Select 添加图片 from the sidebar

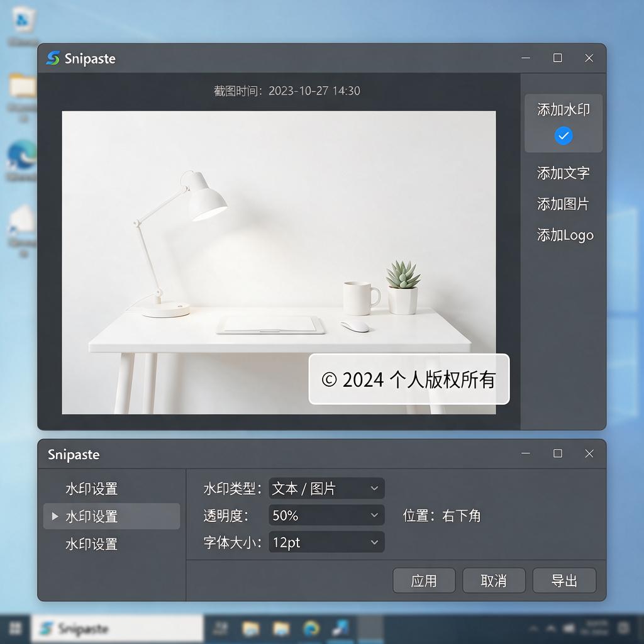pyautogui.click(x=563, y=204)
